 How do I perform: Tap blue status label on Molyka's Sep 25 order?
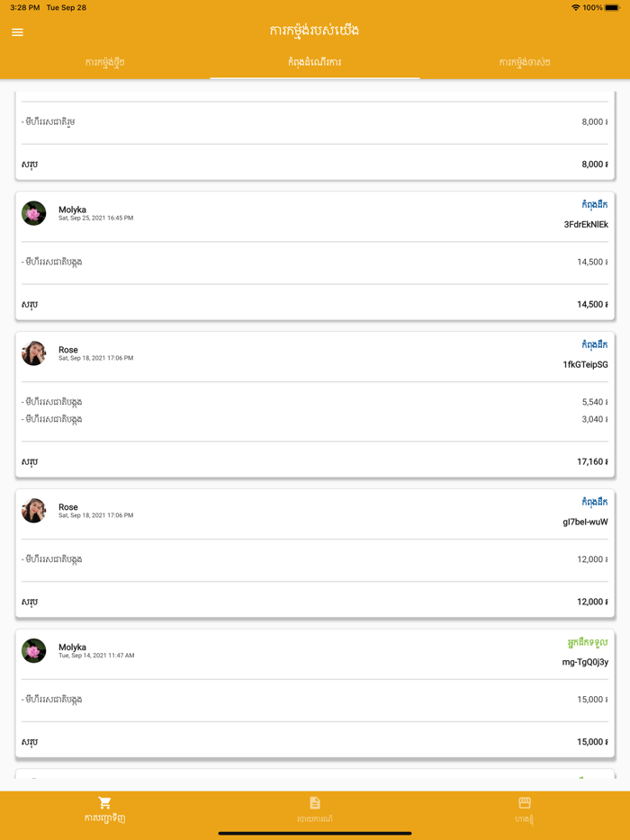pyautogui.click(x=595, y=205)
